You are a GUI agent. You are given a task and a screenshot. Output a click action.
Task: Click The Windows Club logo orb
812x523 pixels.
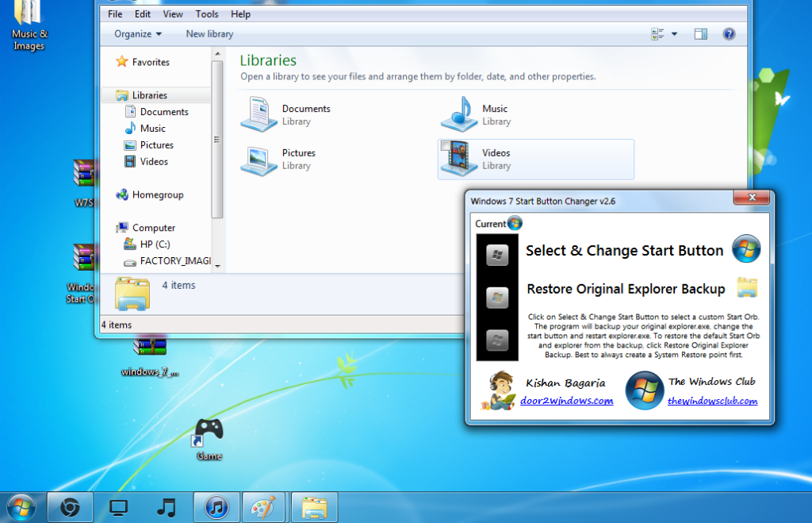[x=644, y=390]
